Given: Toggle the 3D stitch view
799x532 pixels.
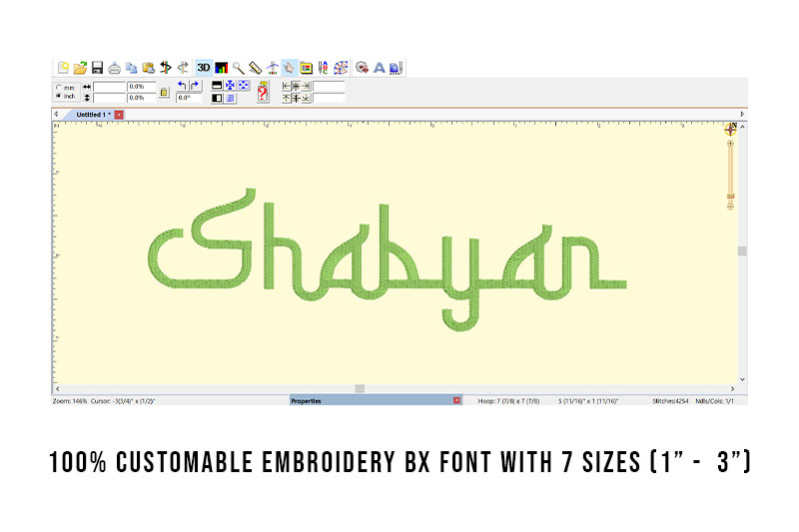Looking at the screenshot, I should (x=204, y=68).
